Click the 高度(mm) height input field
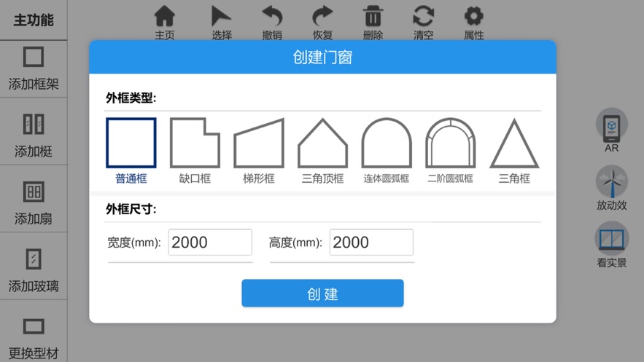This screenshot has width=644, height=362. pyautogui.click(x=371, y=243)
